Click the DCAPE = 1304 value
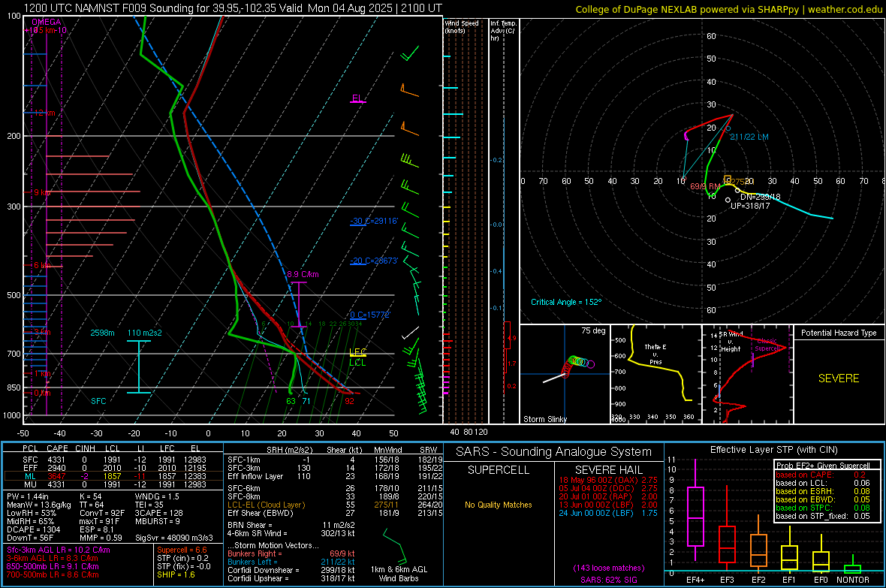Image resolution: width=886 pixels, height=588 pixels. 33,529
